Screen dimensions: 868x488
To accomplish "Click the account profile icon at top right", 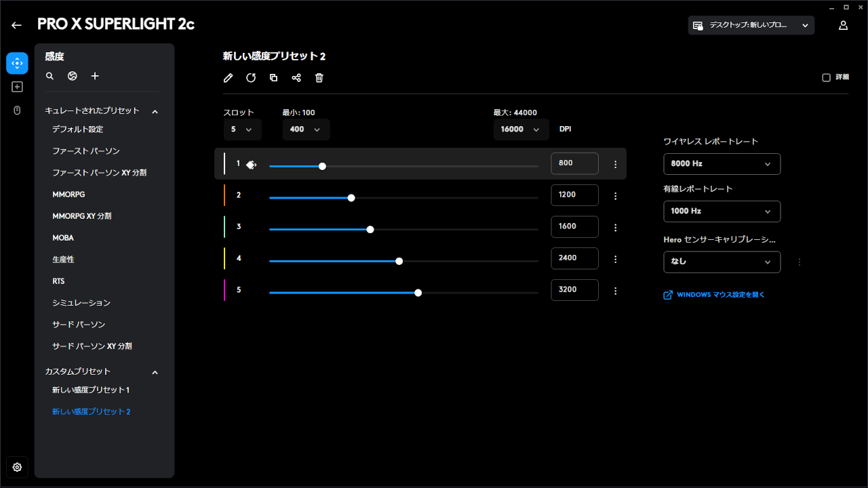I will 843,25.
